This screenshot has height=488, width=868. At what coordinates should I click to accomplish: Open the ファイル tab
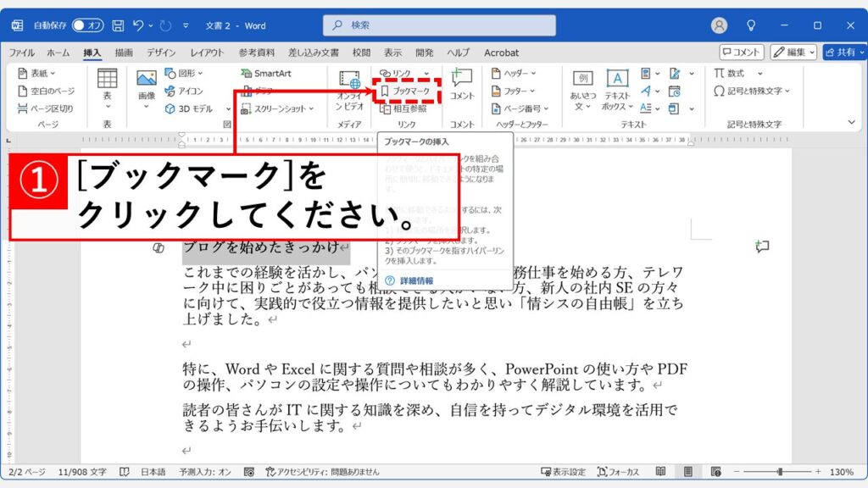point(21,53)
